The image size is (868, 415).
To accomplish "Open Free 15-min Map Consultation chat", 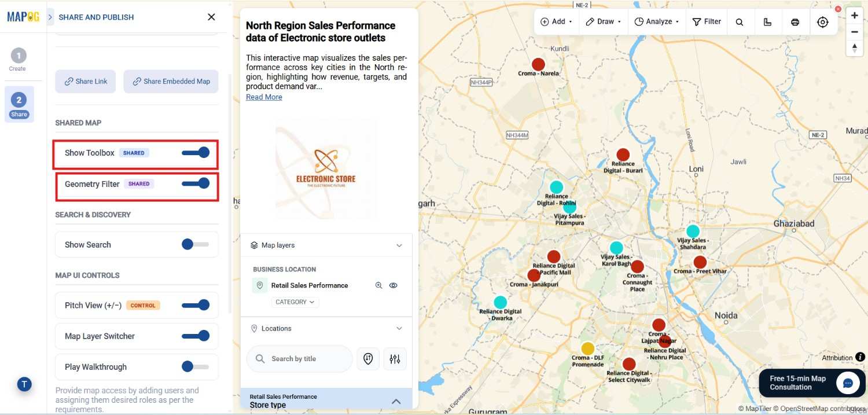I will pos(812,383).
